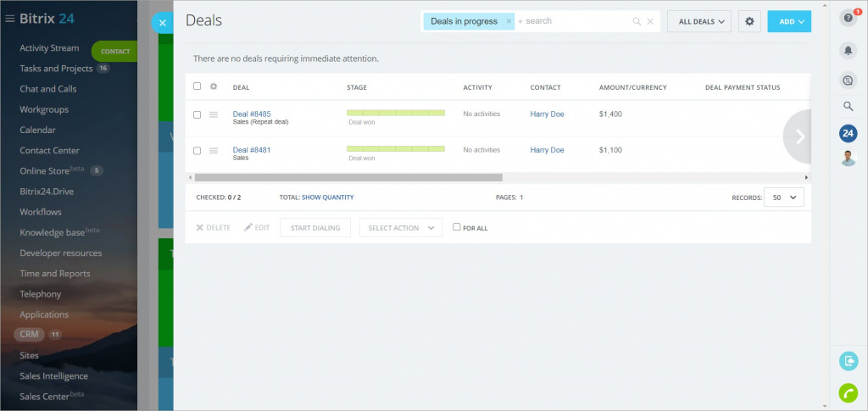Open the user profile avatar
Screen dimensions: 868x411
point(848,158)
